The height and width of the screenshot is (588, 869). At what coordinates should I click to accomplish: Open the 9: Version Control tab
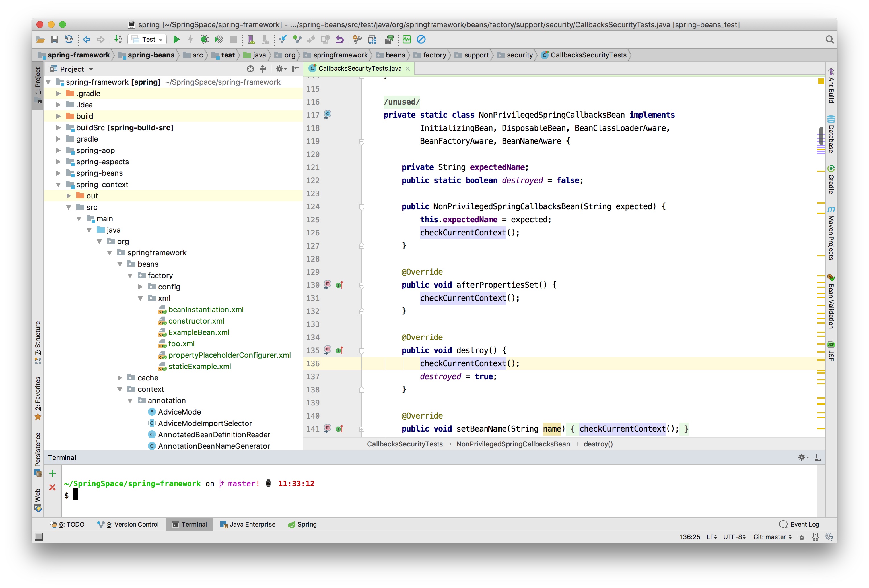tap(128, 524)
